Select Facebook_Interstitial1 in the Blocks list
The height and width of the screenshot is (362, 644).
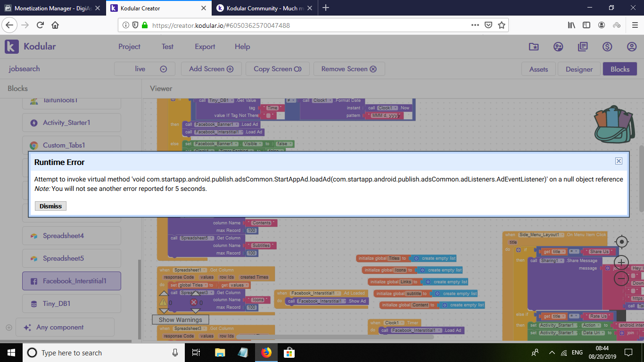[72, 281]
